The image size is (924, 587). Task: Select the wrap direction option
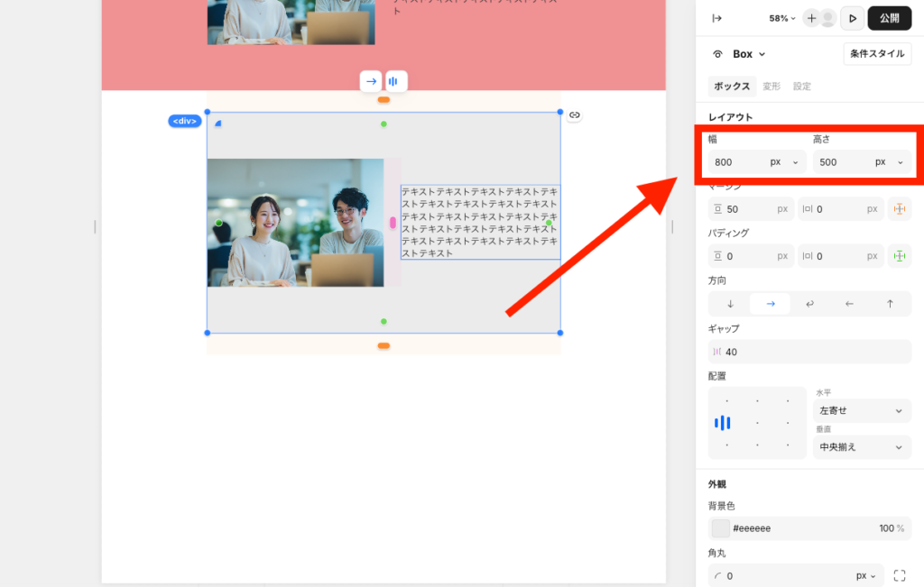coord(809,304)
